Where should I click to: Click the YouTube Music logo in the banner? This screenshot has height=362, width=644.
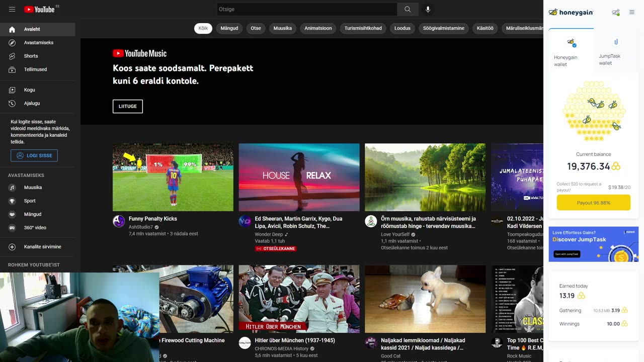[x=139, y=53]
